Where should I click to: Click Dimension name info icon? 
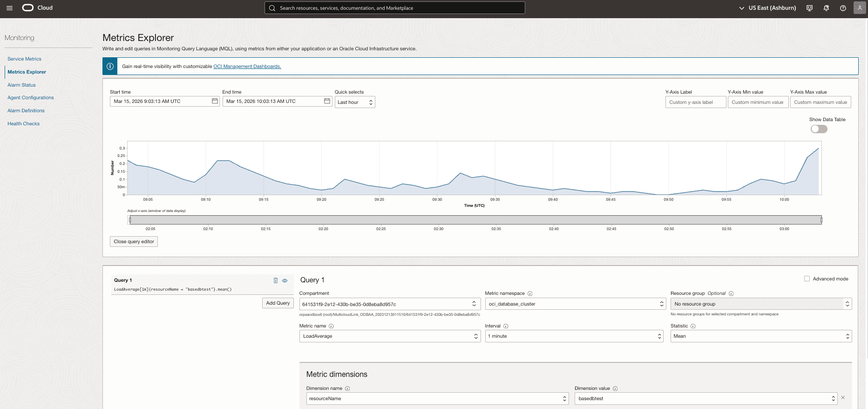point(347,389)
